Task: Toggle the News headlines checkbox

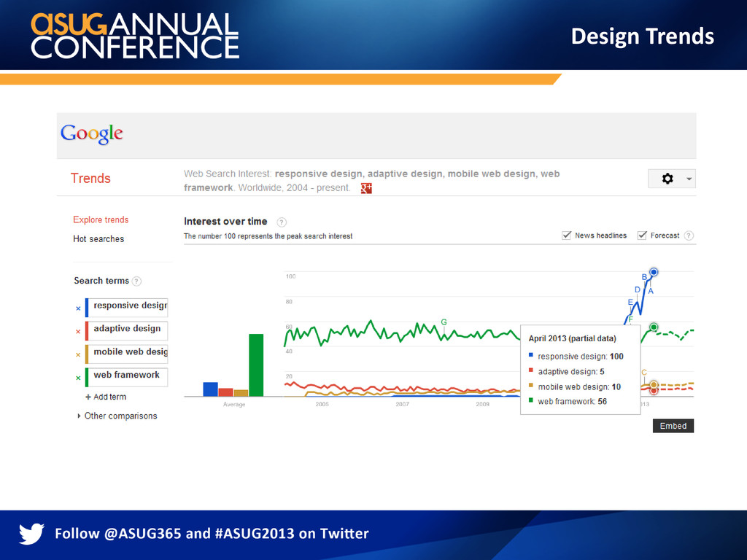Action: click(566, 236)
